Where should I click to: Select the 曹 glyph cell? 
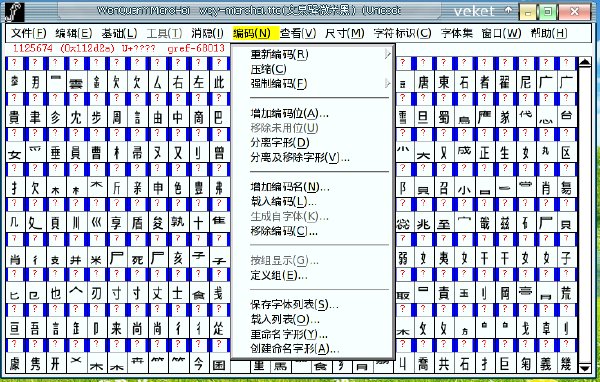tap(96, 152)
